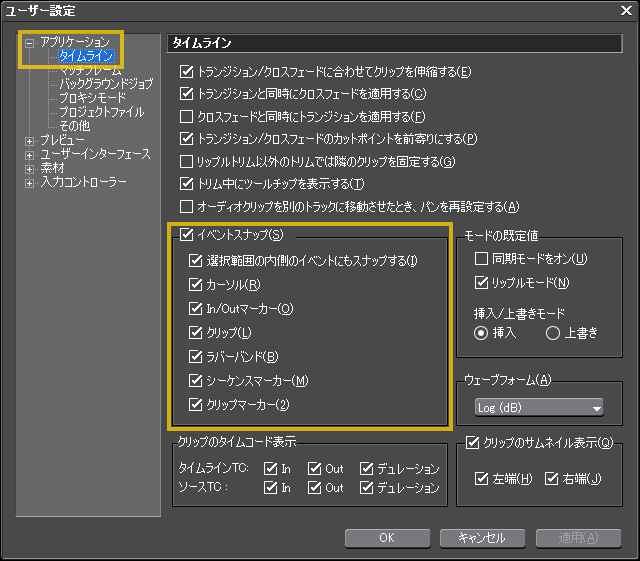
Task: Enable クロスフェードと同時にトランジションを適用する checkbox
Action: pos(187,117)
